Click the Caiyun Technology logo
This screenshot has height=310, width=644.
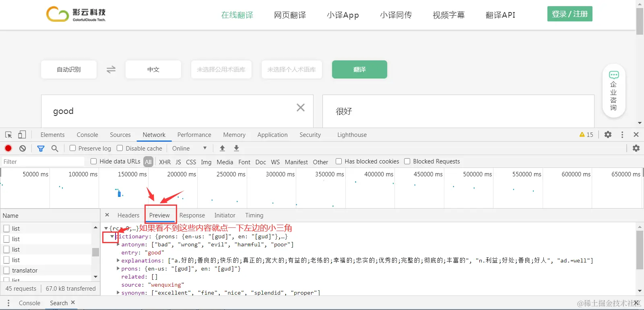pyautogui.click(x=76, y=14)
